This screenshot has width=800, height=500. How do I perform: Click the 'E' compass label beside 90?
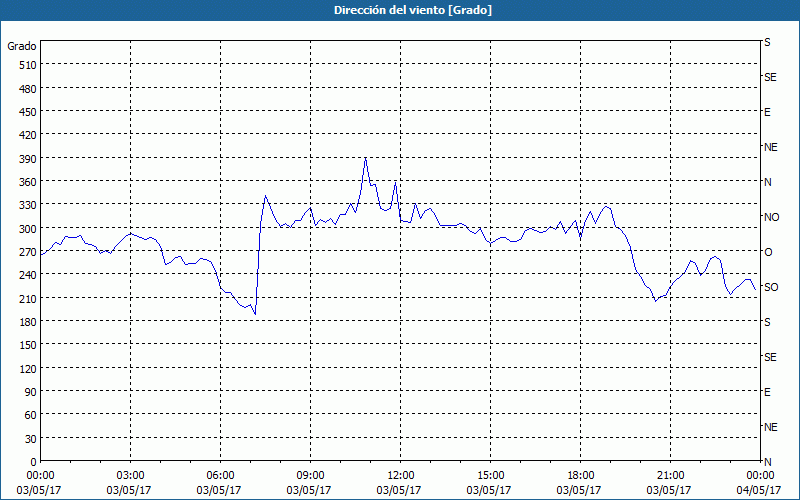(x=767, y=392)
